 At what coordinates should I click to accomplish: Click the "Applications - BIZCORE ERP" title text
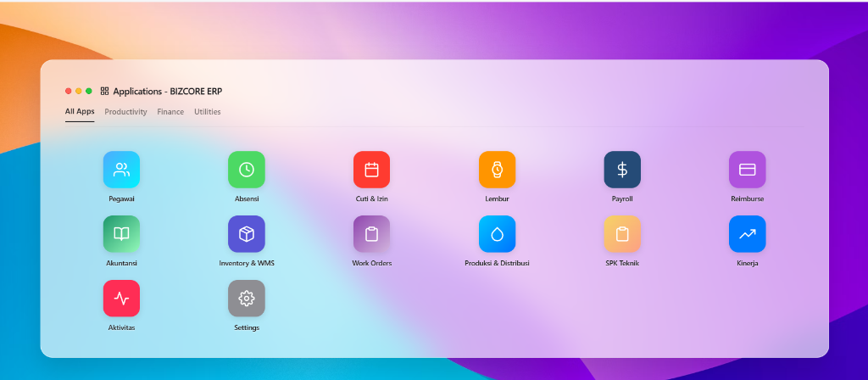pos(168,92)
